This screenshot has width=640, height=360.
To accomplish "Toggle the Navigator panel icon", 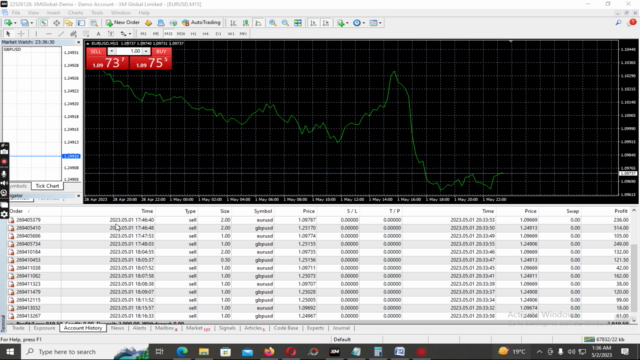I will pos(69,23).
